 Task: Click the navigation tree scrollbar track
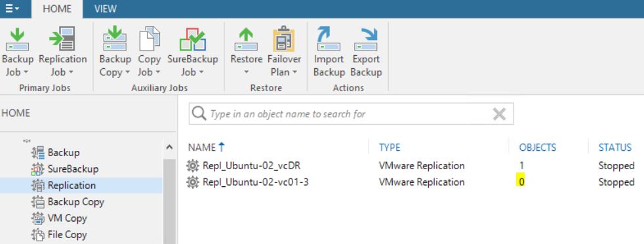tap(169, 201)
